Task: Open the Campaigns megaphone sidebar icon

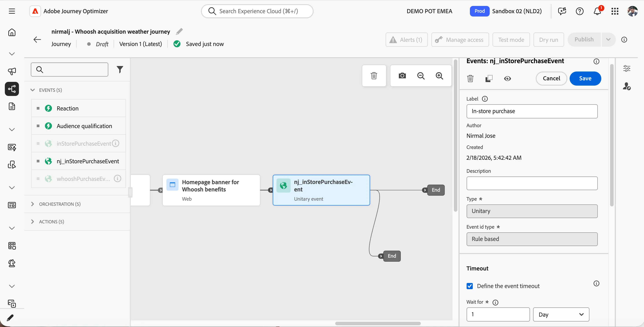Action: coord(12,72)
